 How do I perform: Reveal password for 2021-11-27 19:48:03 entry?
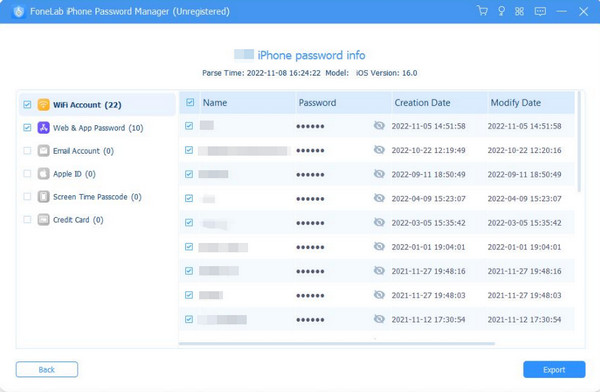pos(379,295)
